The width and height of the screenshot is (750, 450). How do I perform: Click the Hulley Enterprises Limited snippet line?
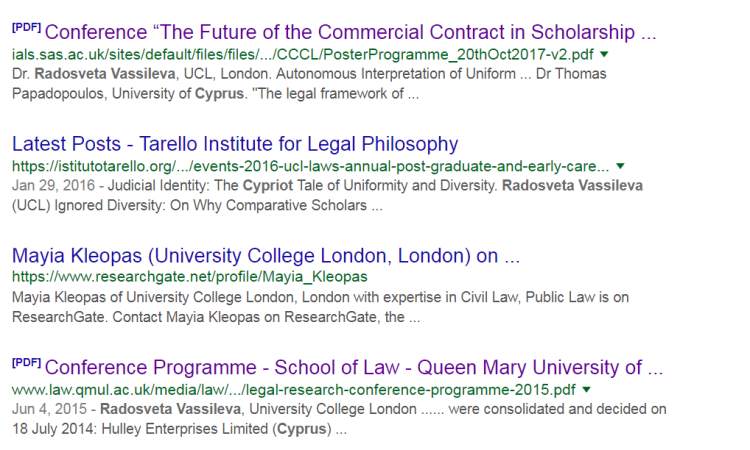(180, 430)
